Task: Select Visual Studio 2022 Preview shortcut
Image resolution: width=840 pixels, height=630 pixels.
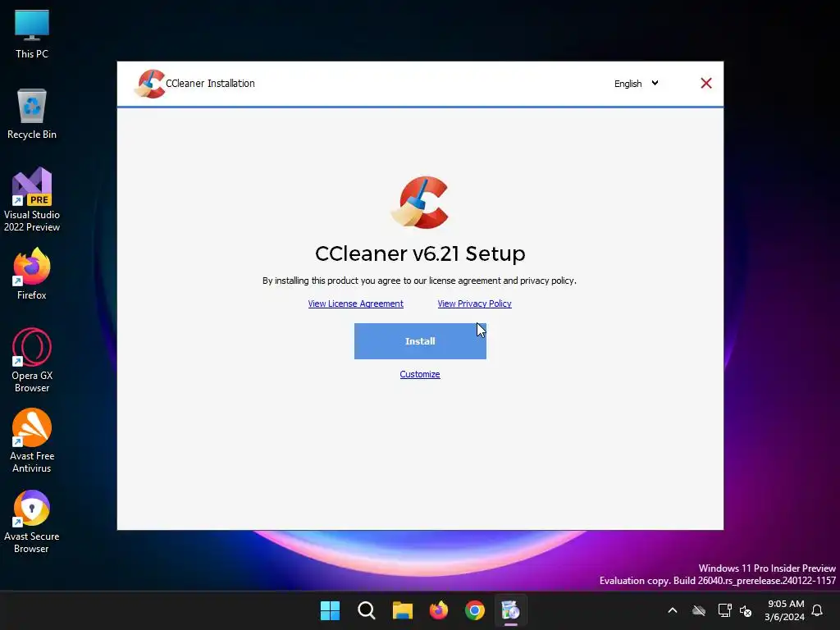Action: 32,200
